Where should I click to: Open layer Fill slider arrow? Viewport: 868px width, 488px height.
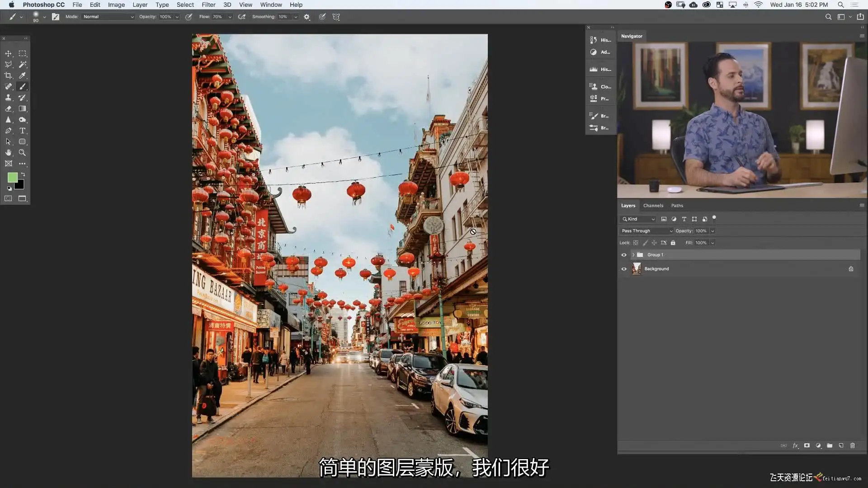point(712,243)
